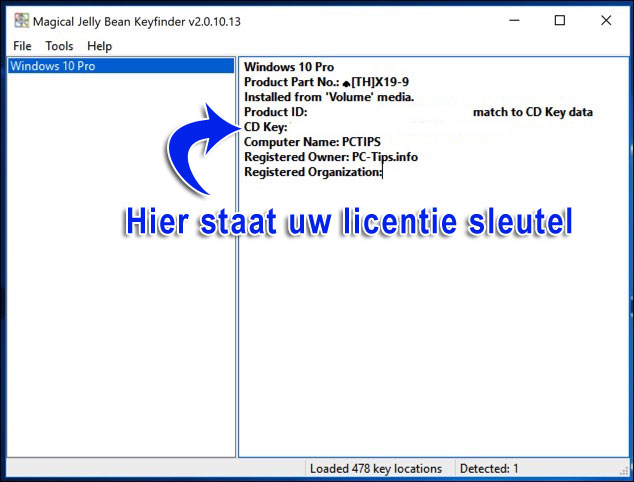
Task: Click 'Detected: 1' in status bar
Action: click(x=489, y=469)
